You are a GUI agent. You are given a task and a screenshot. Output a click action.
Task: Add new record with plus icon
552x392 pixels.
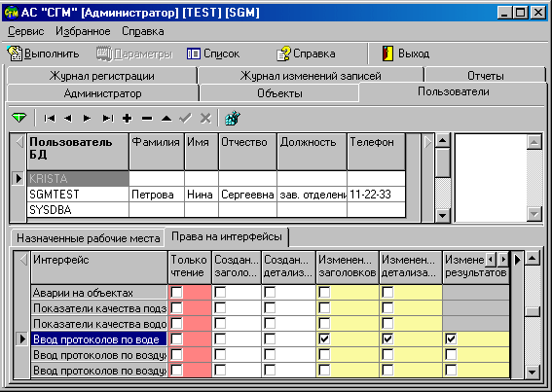[128, 119]
